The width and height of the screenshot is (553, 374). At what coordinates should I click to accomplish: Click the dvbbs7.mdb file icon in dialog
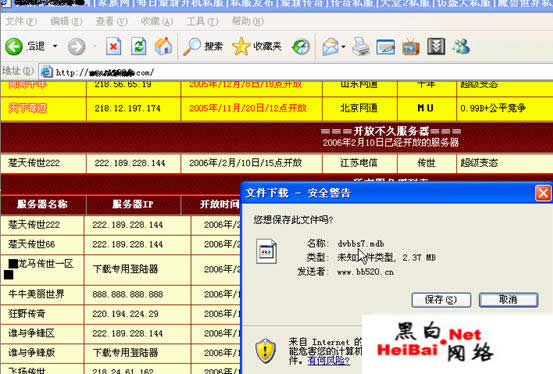[x=266, y=252]
